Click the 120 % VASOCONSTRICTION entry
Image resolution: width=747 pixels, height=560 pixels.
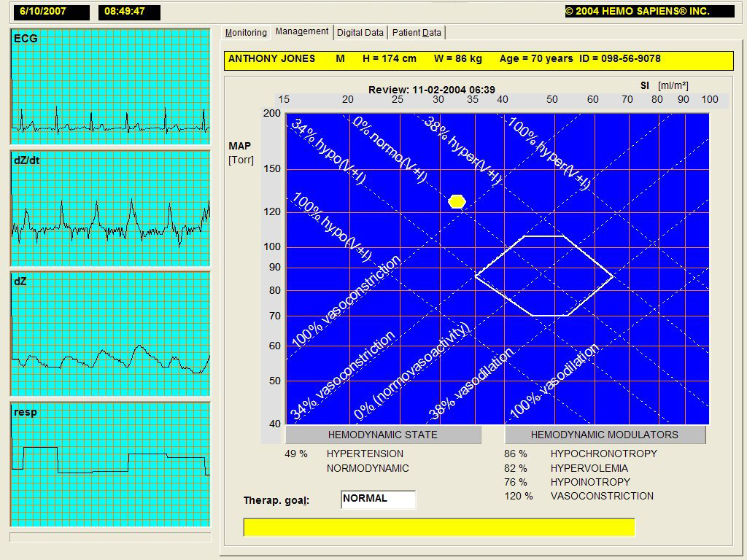pyautogui.click(x=578, y=496)
